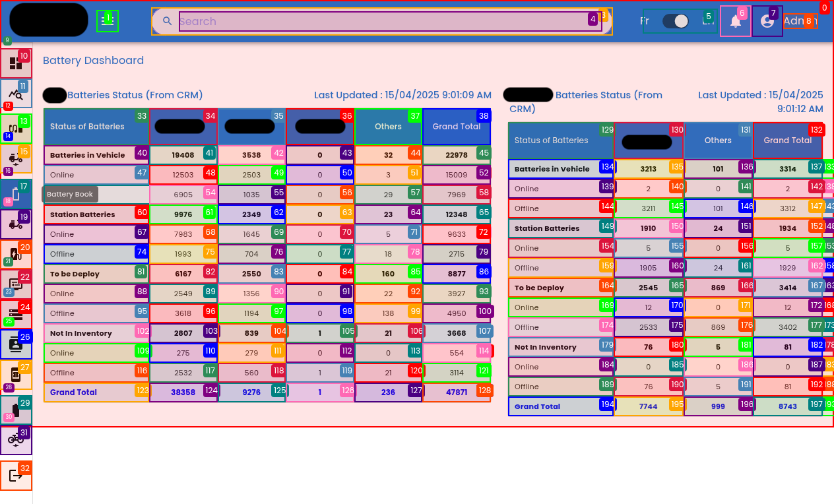834x504 pixels.
Task: Open the user profile avatar icon
Action: click(x=767, y=21)
